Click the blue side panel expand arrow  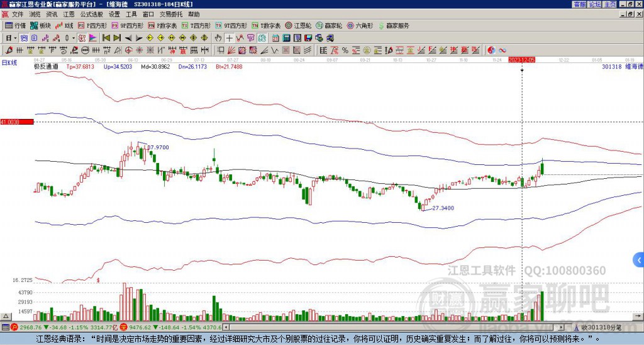639,260
